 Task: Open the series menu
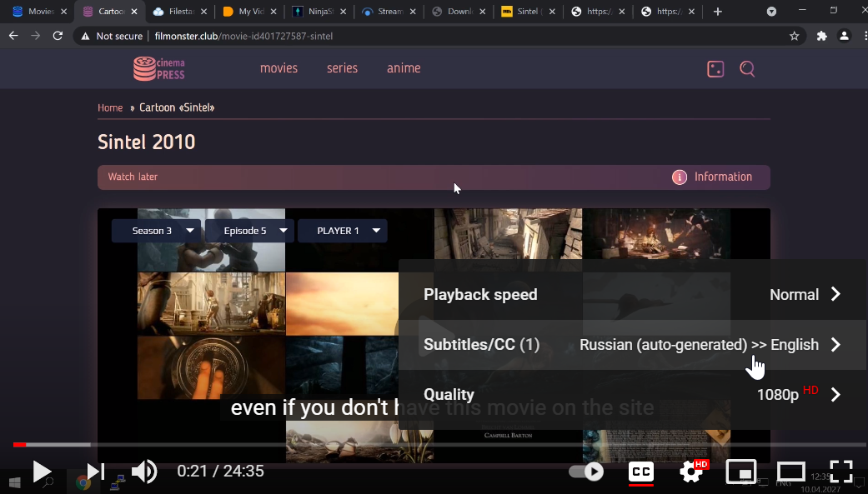point(342,68)
